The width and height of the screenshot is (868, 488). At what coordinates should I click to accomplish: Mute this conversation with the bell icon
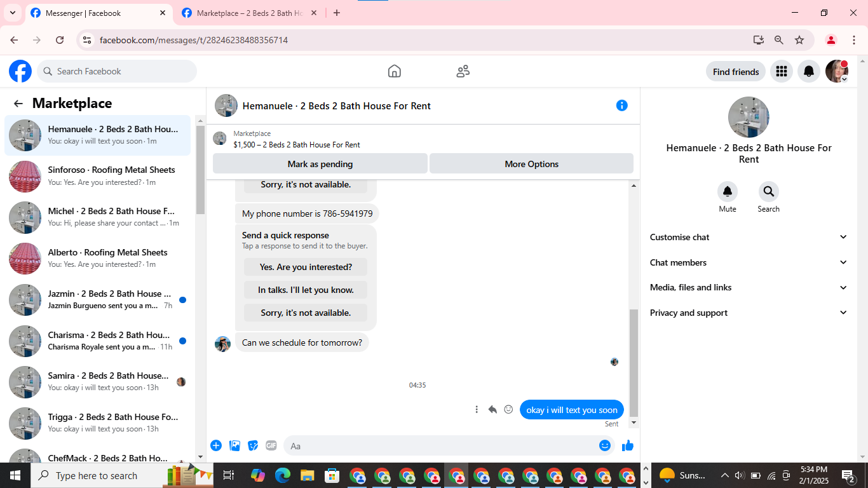point(728,191)
